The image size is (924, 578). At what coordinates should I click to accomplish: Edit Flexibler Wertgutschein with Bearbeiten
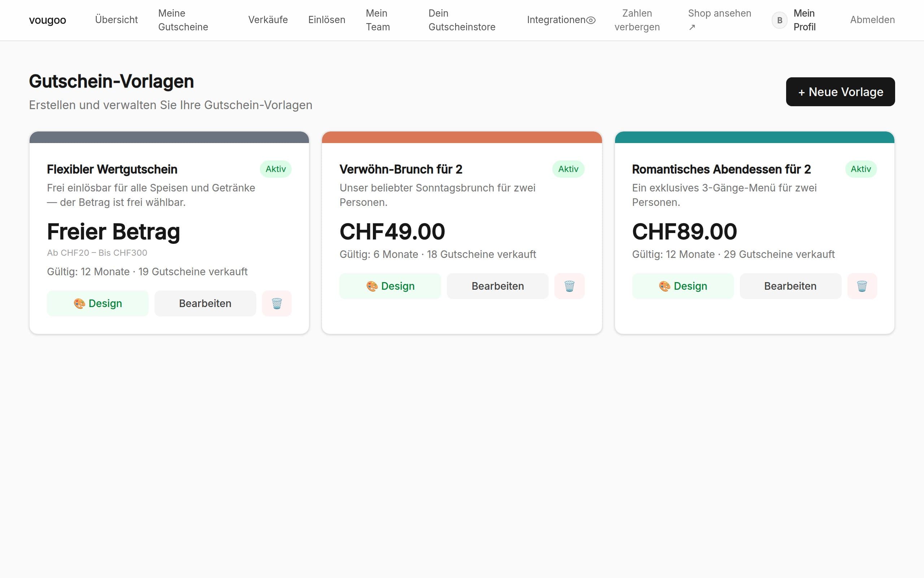205,303
